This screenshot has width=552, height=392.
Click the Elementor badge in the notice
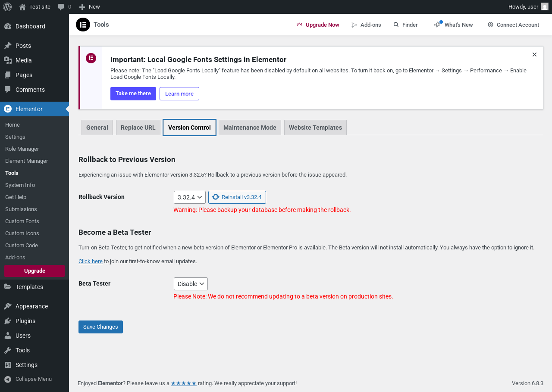coord(91,58)
